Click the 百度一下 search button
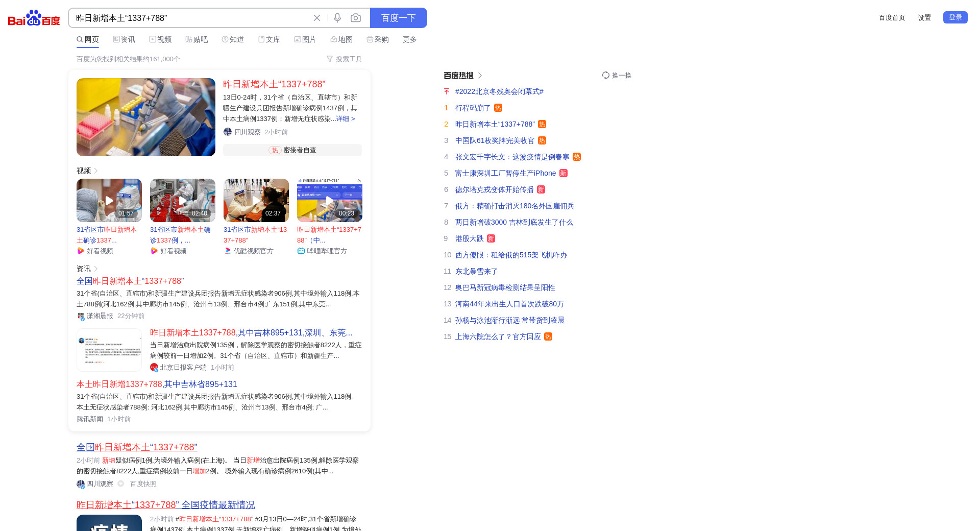Image resolution: width=980 pixels, height=531 pixels. pos(398,18)
